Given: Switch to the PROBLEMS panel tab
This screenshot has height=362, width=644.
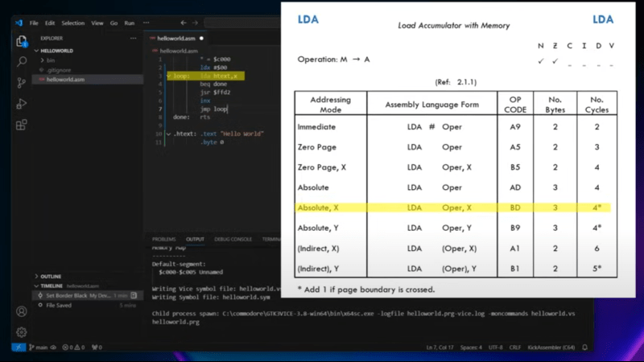Looking at the screenshot, I should click(x=163, y=239).
